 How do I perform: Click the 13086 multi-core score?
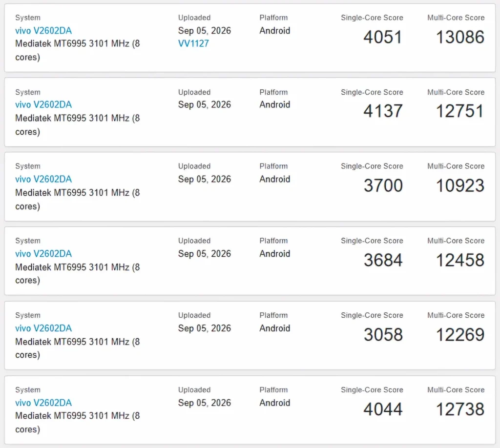[460, 37]
